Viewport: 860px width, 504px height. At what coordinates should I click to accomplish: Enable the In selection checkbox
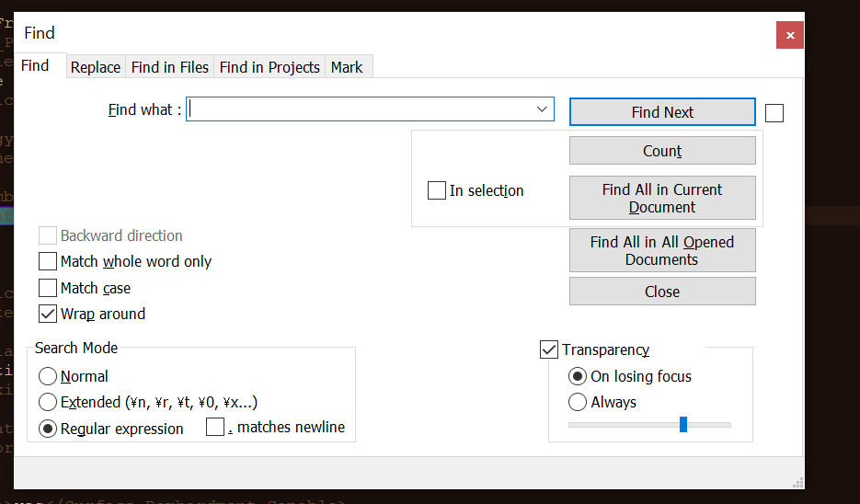[437, 191]
